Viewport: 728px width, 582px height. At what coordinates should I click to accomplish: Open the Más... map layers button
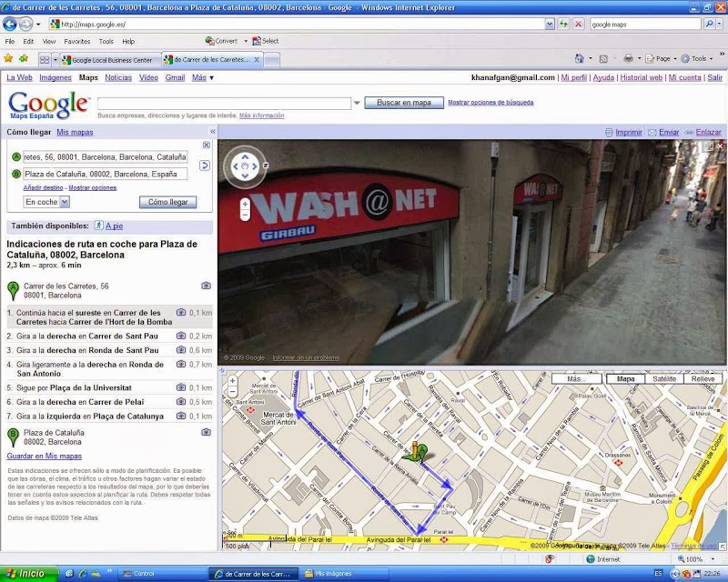tap(577, 378)
